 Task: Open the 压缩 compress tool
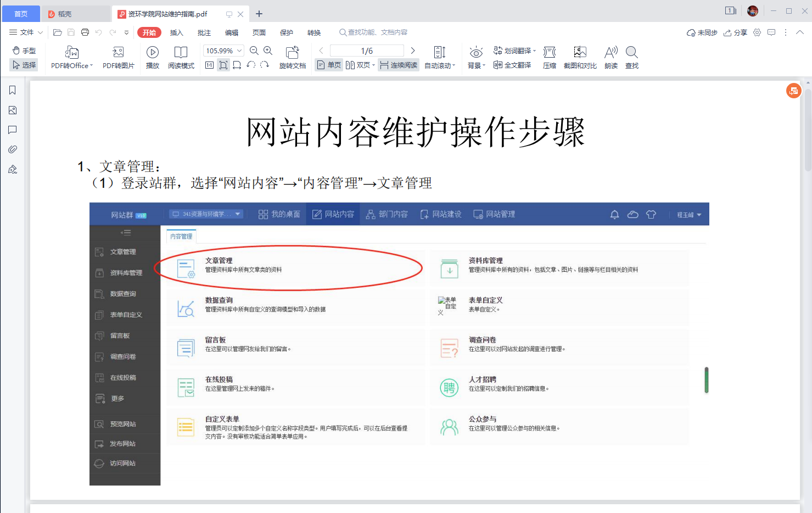[549, 53]
